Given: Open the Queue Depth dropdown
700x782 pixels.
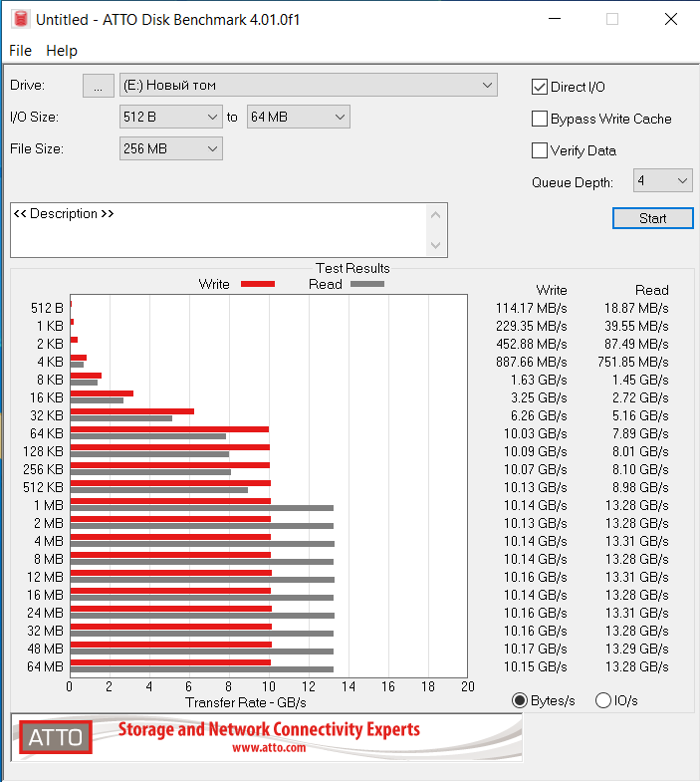Looking at the screenshot, I should pos(662,180).
